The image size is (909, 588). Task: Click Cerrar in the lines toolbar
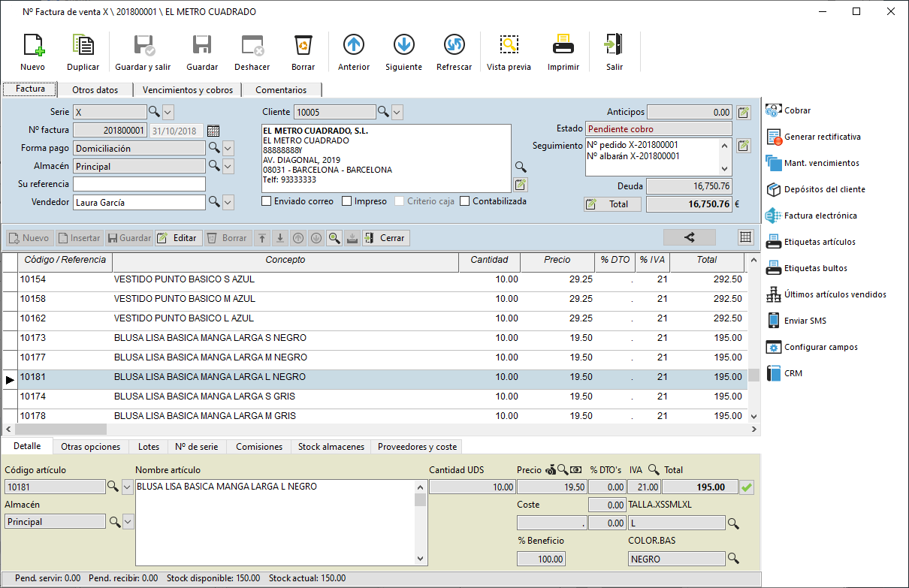click(385, 238)
